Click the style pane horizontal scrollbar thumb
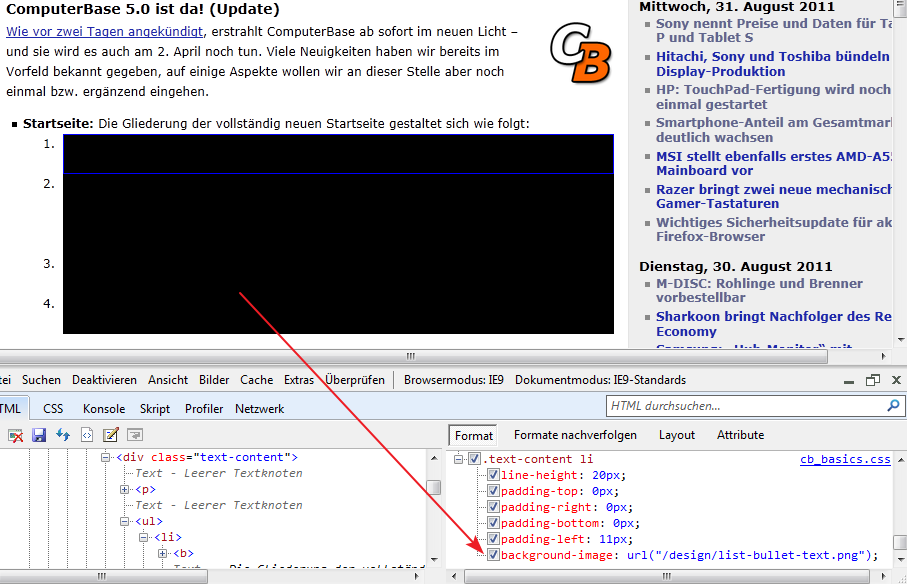Screen dimensions: 907x584 666,576
